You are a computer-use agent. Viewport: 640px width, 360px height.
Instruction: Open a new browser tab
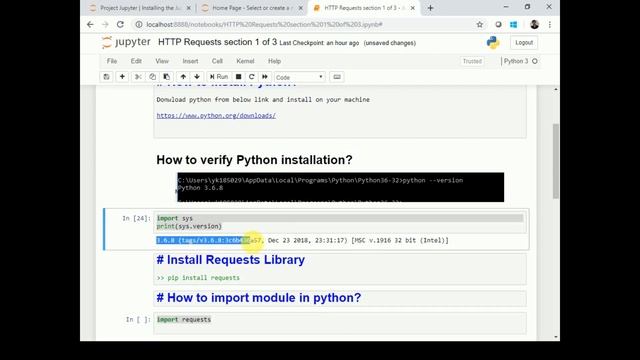(x=430, y=8)
